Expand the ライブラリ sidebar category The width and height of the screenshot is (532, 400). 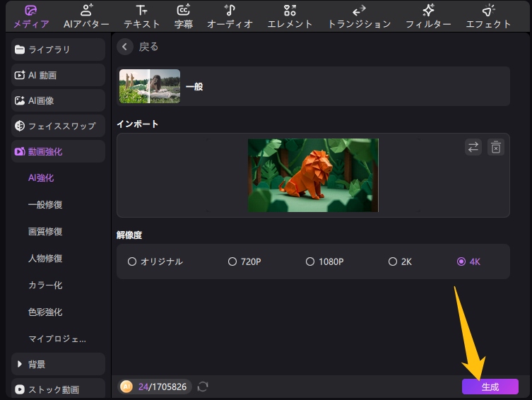58,49
